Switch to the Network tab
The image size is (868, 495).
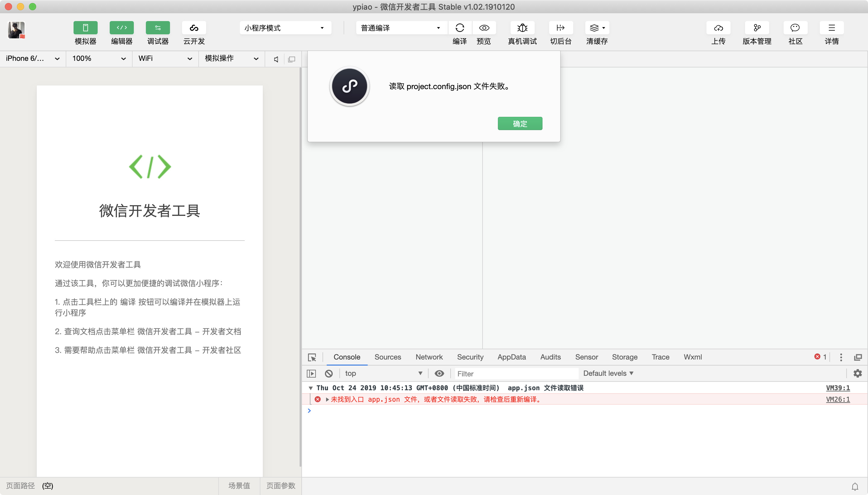(x=429, y=357)
